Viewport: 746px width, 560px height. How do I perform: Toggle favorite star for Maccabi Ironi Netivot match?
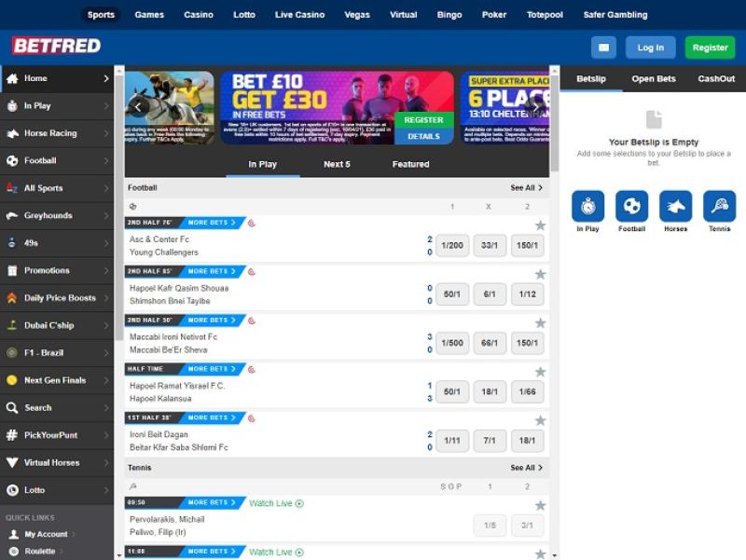[x=540, y=323]
